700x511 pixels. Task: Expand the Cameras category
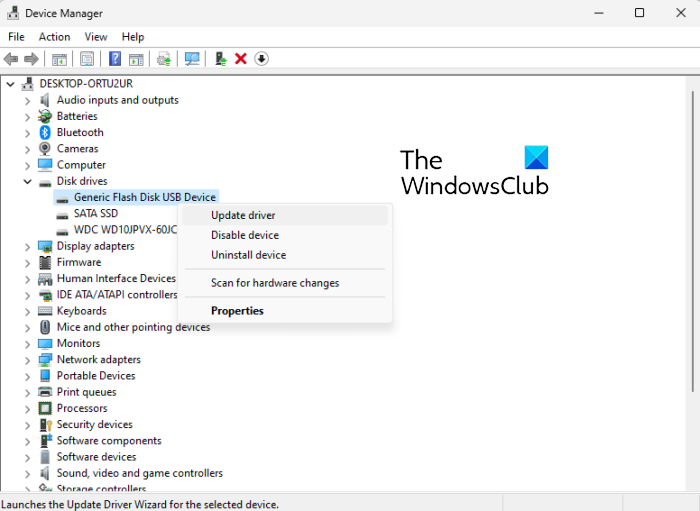click(28, 150)
